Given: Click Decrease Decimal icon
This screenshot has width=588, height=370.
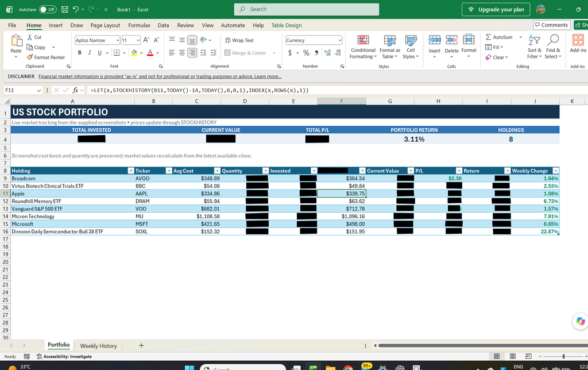Looking at the screenshot, I should [338, 53].
